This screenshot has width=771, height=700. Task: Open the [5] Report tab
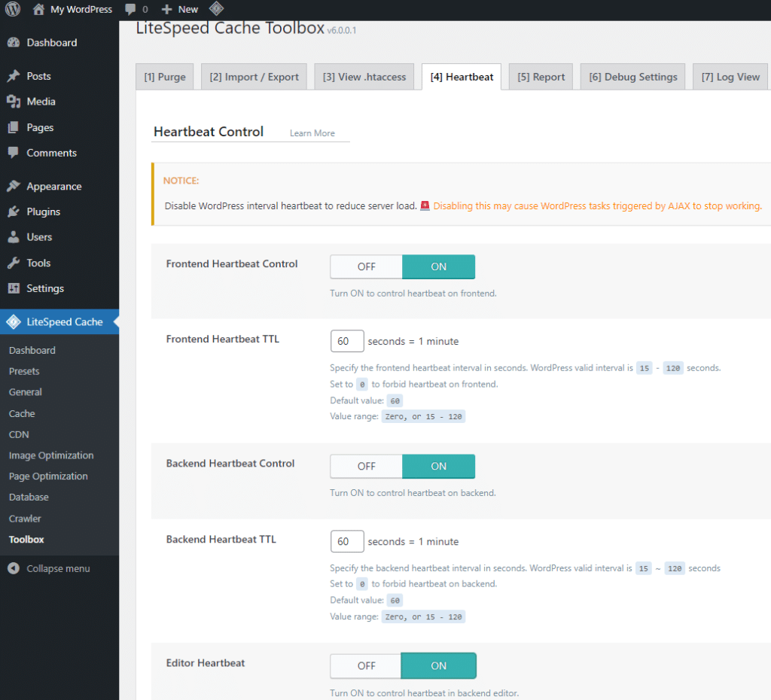(541, 77)
